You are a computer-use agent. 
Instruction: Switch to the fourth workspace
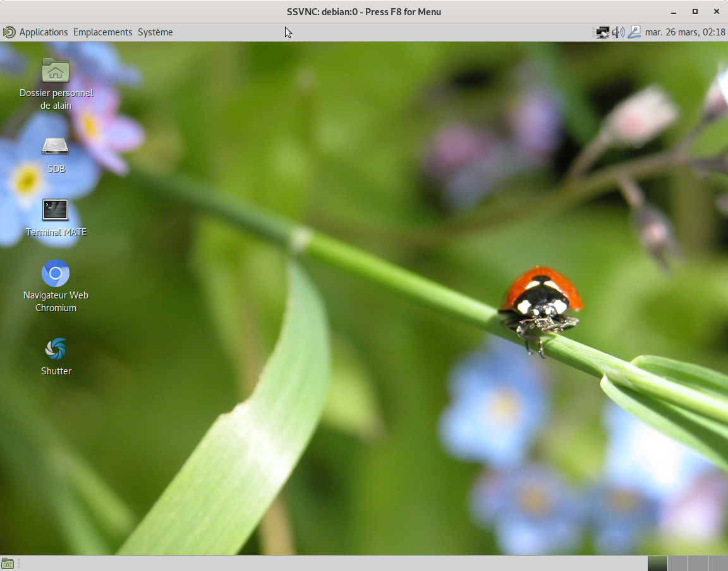pos(718,563)
